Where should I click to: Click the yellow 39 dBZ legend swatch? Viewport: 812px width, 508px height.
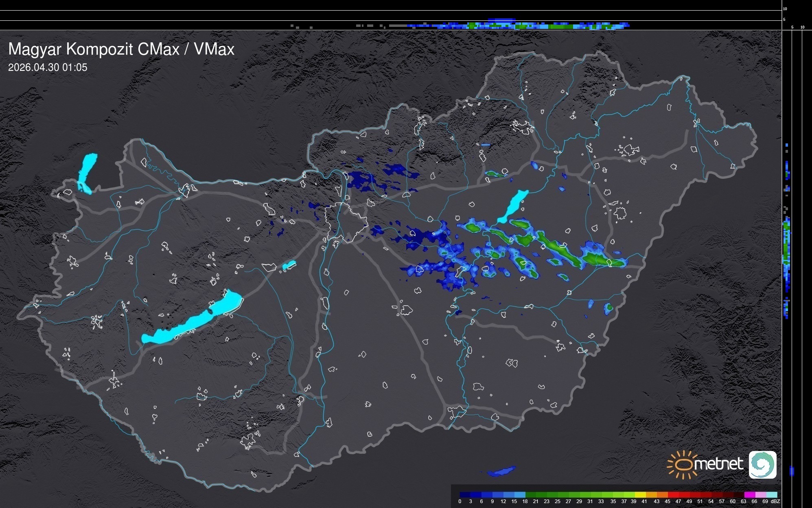(640, 495)
